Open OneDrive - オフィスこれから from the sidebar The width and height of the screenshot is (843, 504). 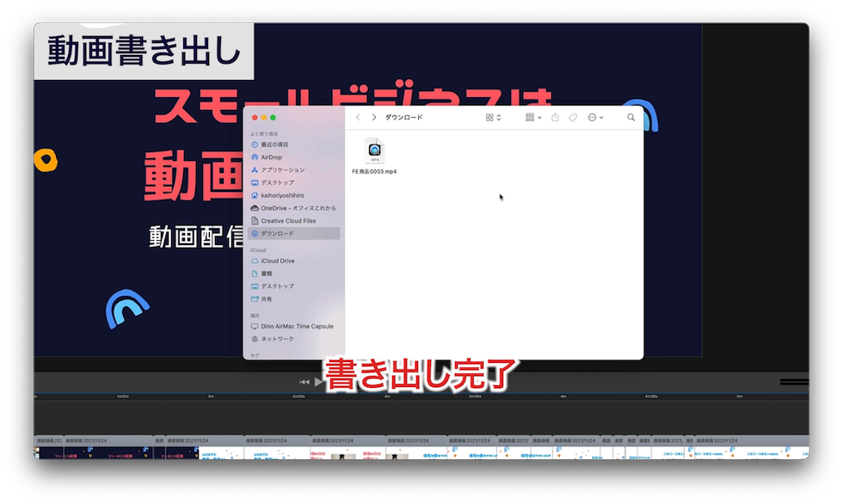tap(297, 207)
